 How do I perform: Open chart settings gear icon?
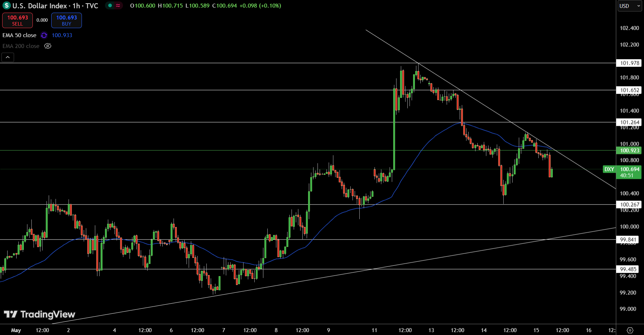[x=630, y=330]
